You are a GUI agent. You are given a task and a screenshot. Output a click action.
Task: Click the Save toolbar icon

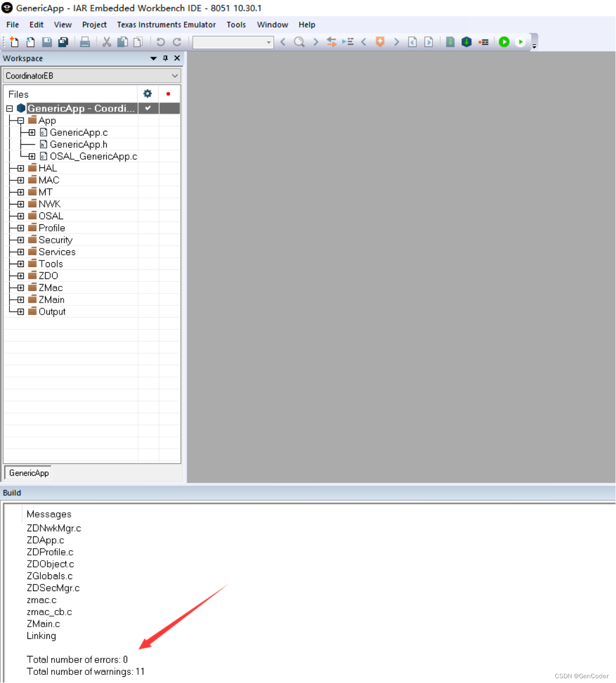click(x=46, y=42)
